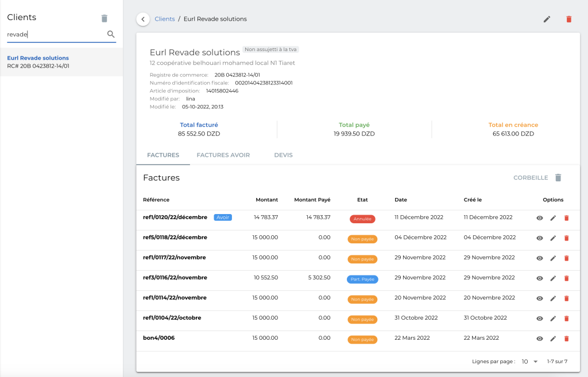Click the Clients breadcrumb link
Viewport: 588px width, 377px height.
tap(164, 18)
